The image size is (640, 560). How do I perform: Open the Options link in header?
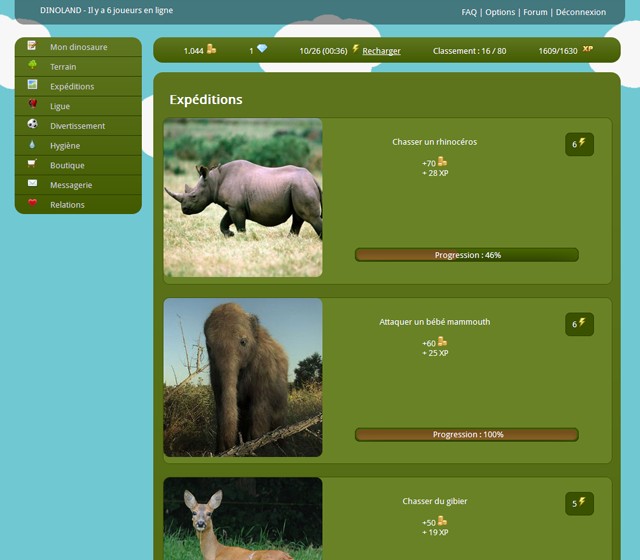coord(500,12)
